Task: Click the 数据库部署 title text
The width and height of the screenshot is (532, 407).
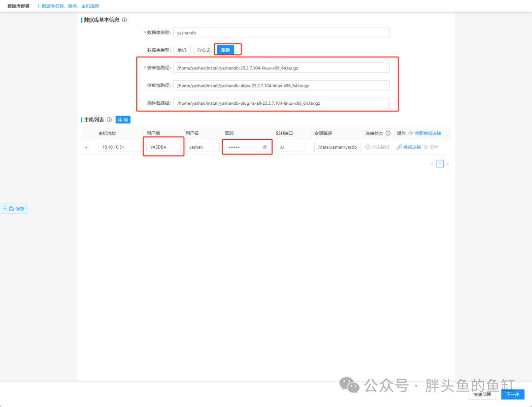Action: coord(18,6)
